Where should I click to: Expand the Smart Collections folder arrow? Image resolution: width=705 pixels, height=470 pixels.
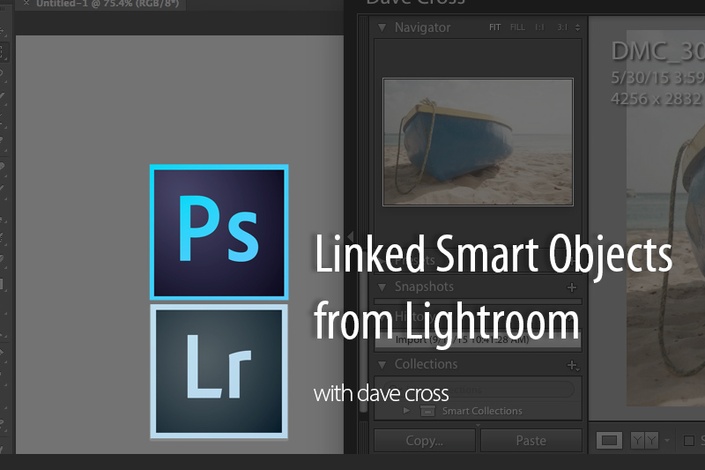(x=406, y=411)
